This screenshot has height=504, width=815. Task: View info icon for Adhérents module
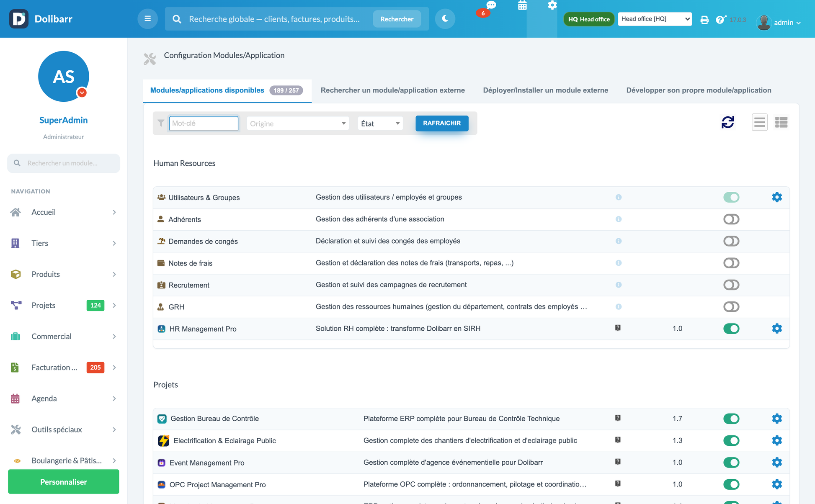(619, 219)
